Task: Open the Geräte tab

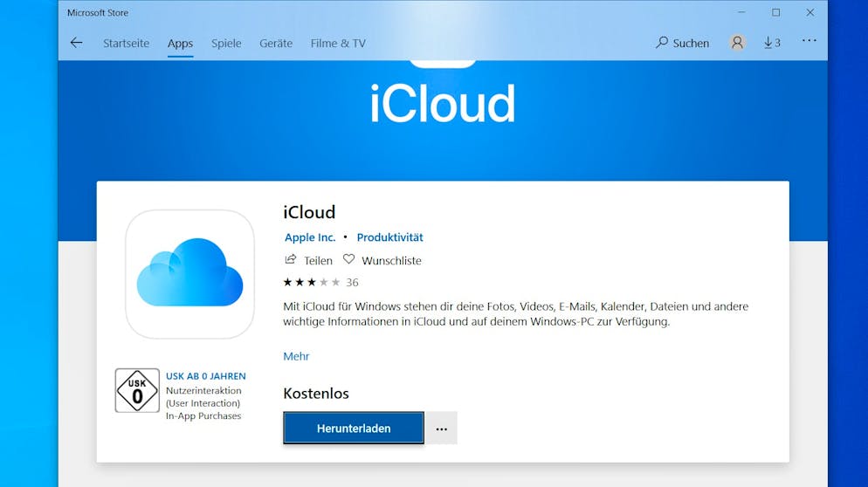Action: [x=276, y=43]
